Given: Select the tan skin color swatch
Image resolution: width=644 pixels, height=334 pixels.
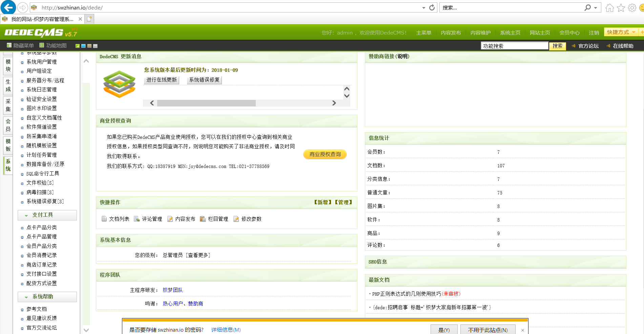Looking at the screenshot, I should (x=89, y=46).
